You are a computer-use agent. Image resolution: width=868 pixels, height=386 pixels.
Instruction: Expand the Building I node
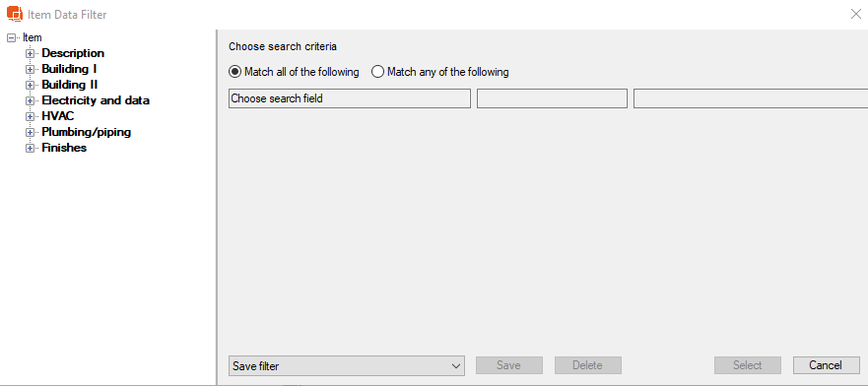coord(30,70)
